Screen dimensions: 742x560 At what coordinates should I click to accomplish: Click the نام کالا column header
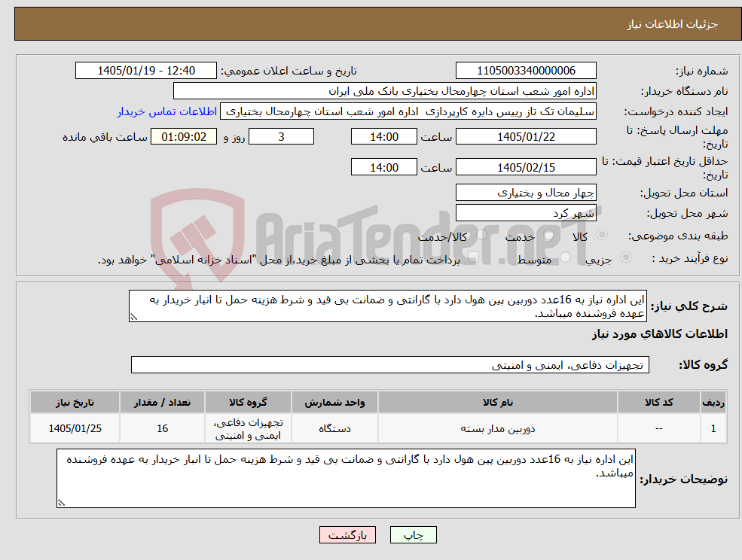coord(497,402)
